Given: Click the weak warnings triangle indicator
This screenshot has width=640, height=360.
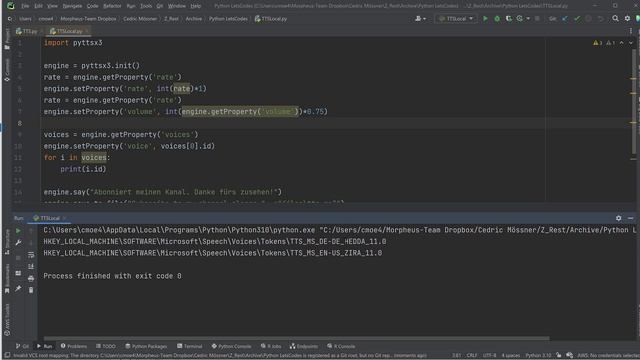Looking at the screenshot, I should coord(611,43).
